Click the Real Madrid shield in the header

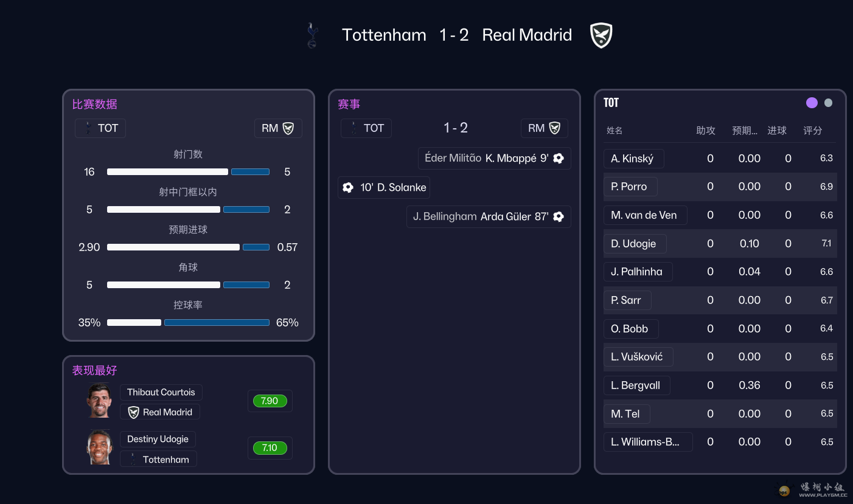pos(601,35)
